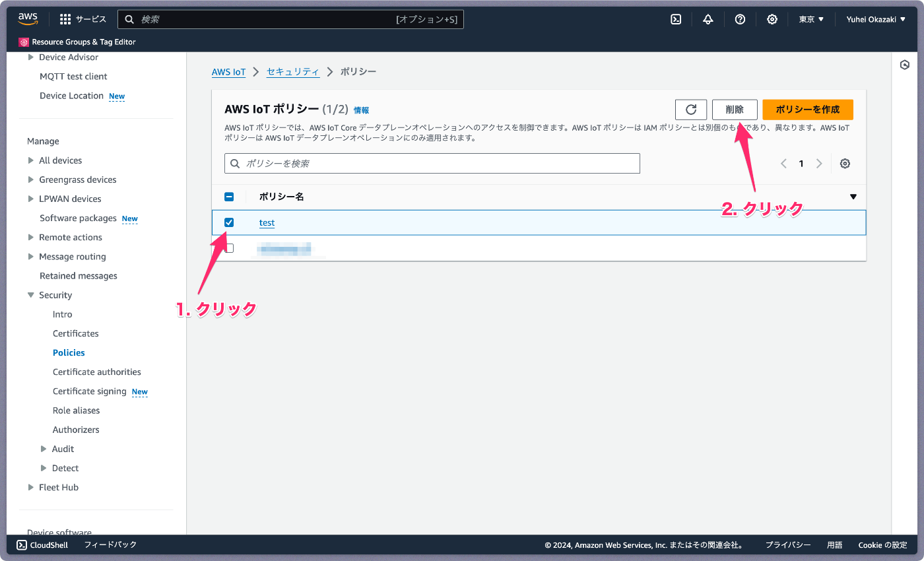
Task: Check the blurred second policy checkbox
Action: [x=229, y=248]
